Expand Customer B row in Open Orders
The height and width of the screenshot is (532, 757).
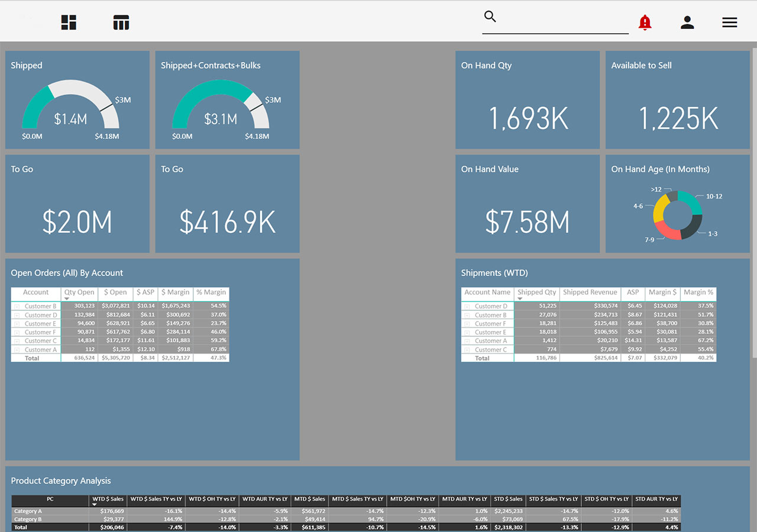click(17, 306)
